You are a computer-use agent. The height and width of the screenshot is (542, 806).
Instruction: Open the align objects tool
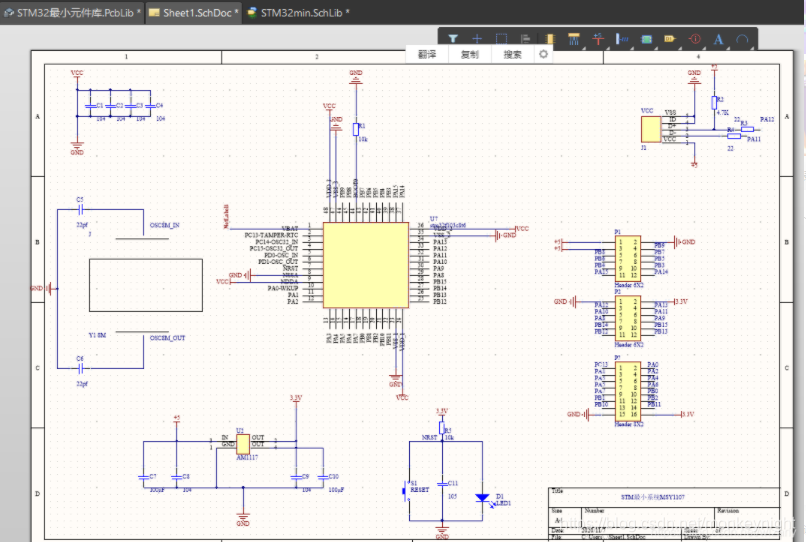[525, 39]
